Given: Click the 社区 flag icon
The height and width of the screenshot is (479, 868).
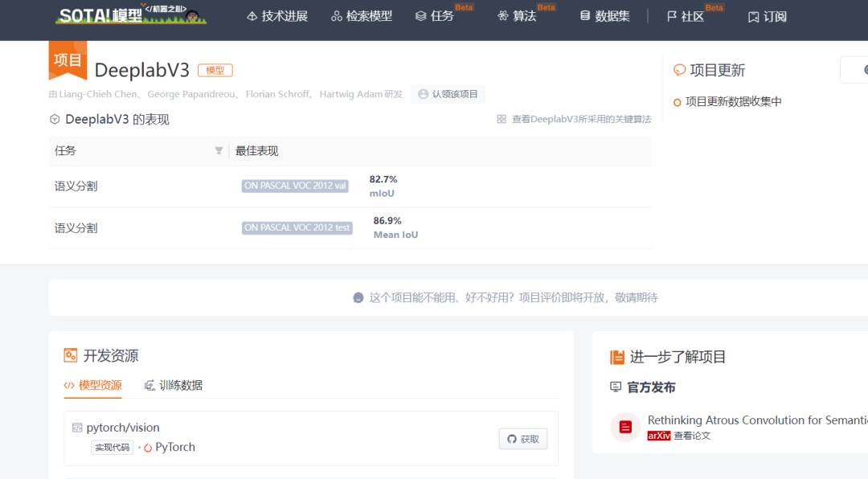Looking at the screenshot, I should pyautogui.click(x=673, y=15).
